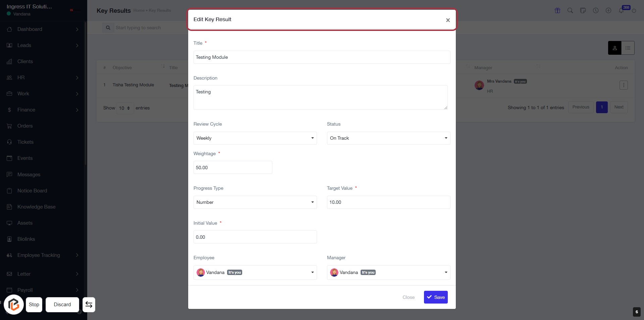Click the search magnifier icon in header
The image size is (644, 320).
pyautogui.click(x=570, y=10)
